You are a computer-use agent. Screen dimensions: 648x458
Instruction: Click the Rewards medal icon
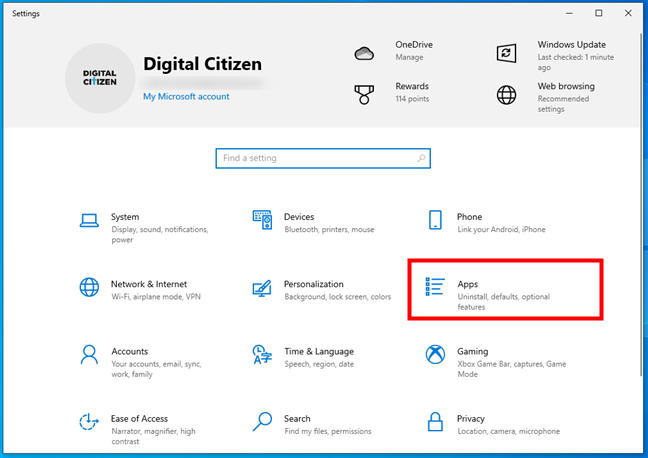pyautogui.click(x=364, y=95)
